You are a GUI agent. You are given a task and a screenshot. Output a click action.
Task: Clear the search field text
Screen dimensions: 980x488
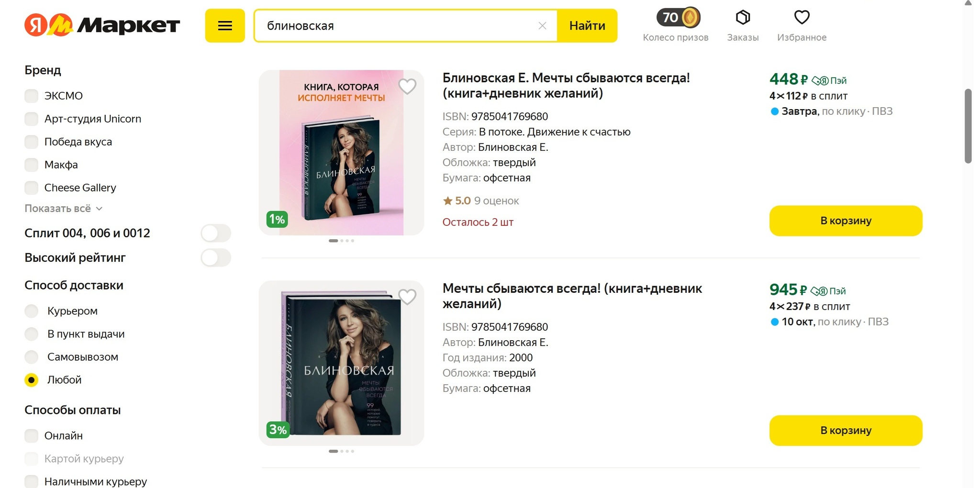click(542, 26)
